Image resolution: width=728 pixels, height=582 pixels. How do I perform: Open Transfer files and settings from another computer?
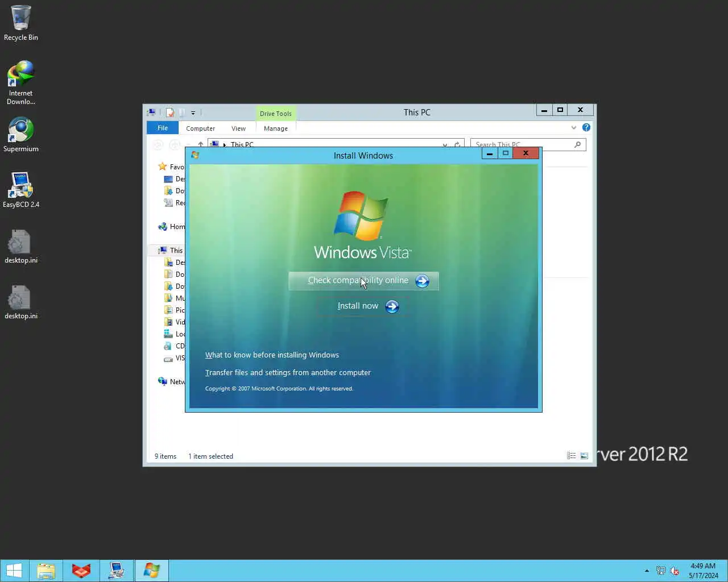pos(288,373)
